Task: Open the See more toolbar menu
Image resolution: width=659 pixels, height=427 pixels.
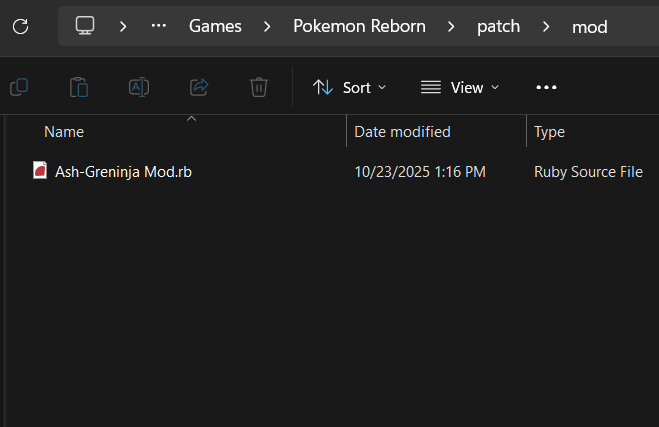Action: tap(546, 87)
